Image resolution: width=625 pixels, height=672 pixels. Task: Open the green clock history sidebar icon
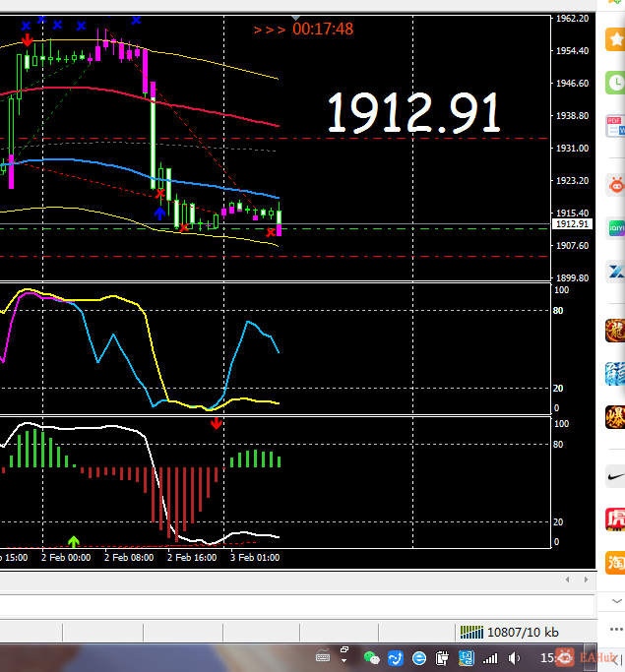pyautogui.click(x=615, y=83)
